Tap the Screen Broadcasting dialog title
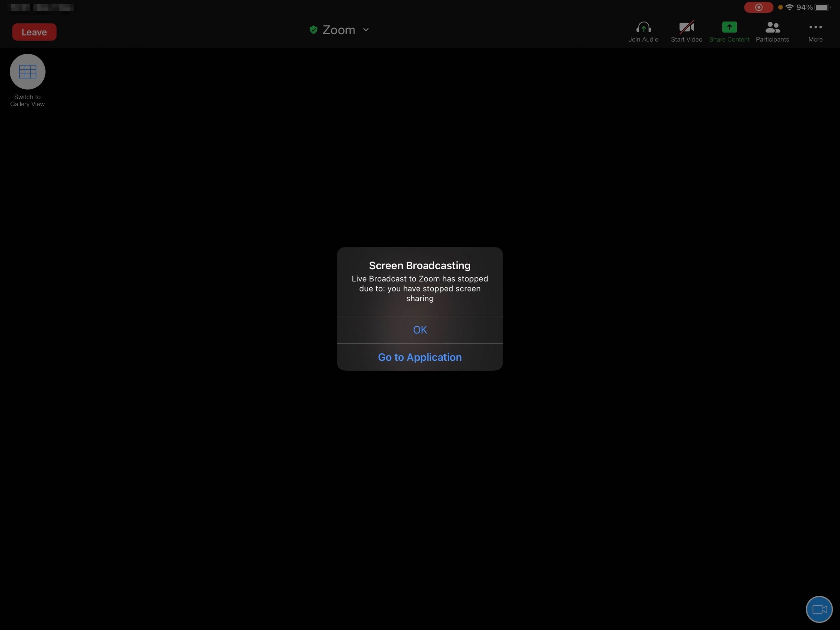 pyautogui.click(x=420, y=265)
